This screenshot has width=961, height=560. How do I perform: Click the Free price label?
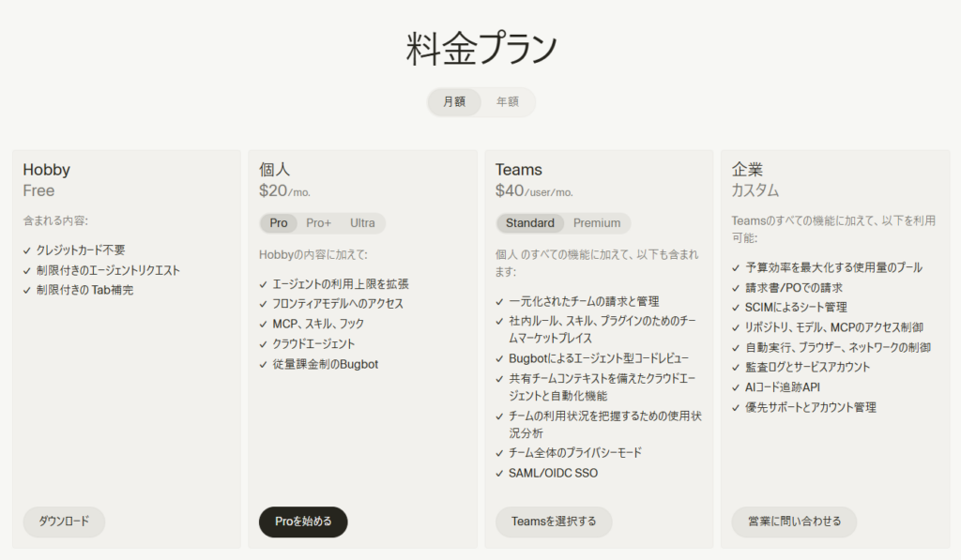(x=38, y=190)
